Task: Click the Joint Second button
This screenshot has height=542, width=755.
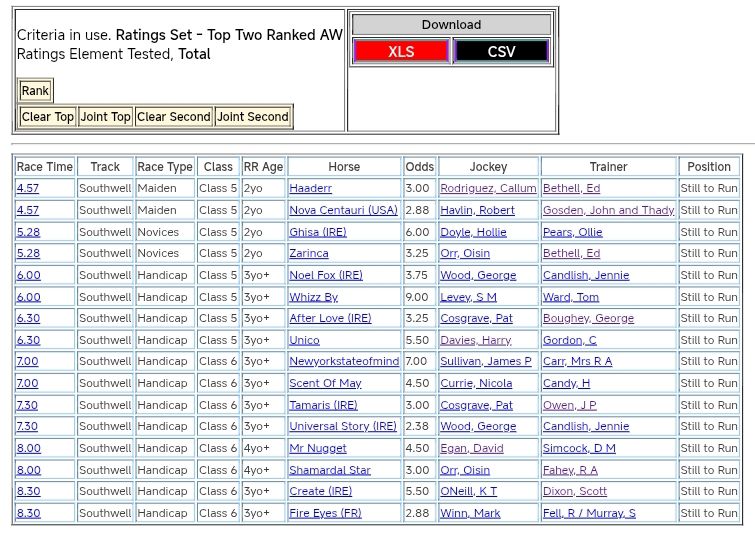Action: click(253, 117)
